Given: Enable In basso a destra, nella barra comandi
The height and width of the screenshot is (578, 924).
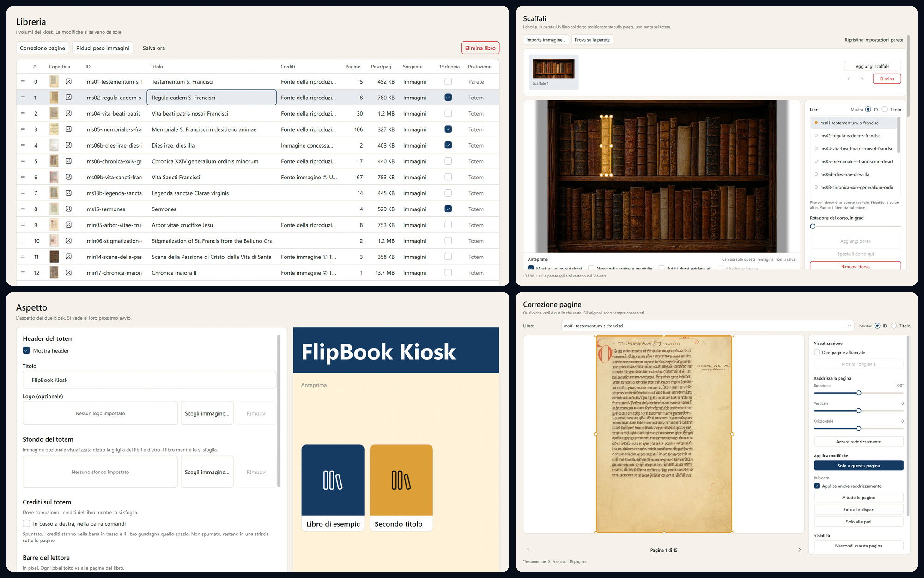Looking at the screenshot, I should click(26, 523).
